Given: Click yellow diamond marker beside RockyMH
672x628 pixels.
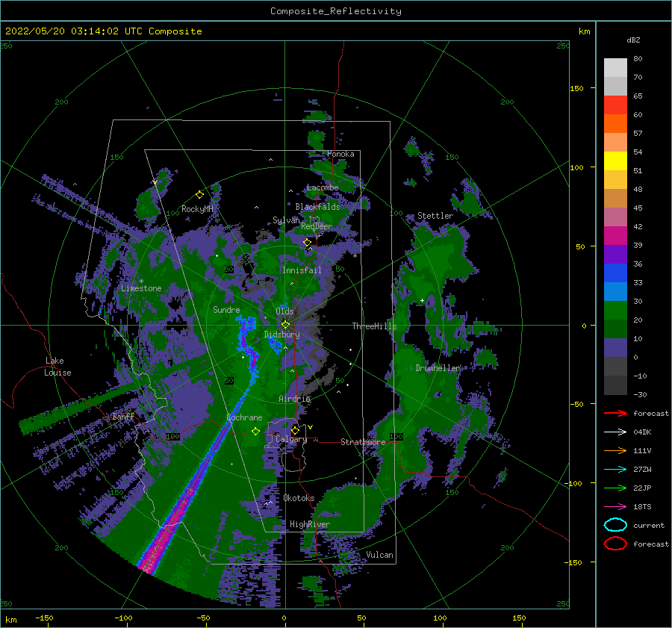Looking at the screenshot, I should pyautogui.click(x=199, y=195).
